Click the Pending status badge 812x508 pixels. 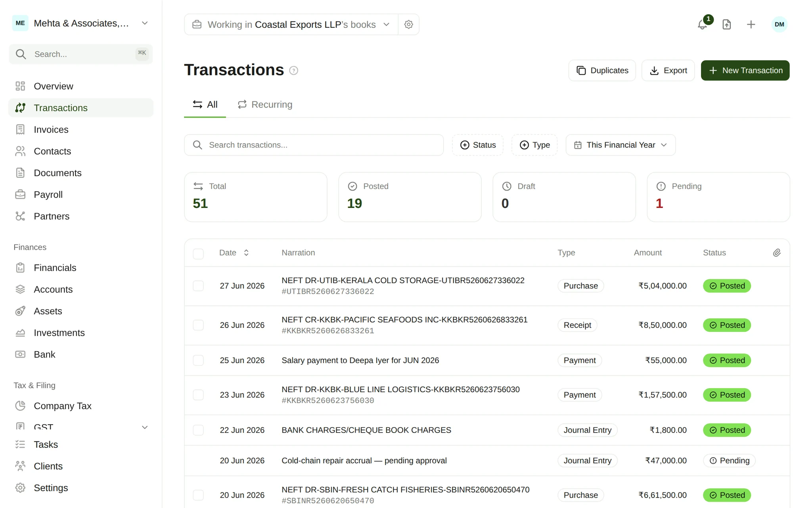pyautogui.click(x=729, y=461)
